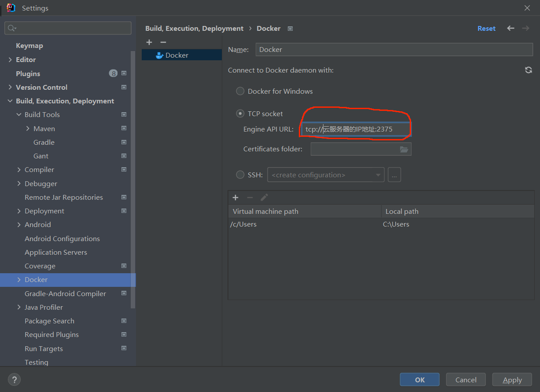540x392 pixels.
Task: Click the OK button
Action: point(420,380)
